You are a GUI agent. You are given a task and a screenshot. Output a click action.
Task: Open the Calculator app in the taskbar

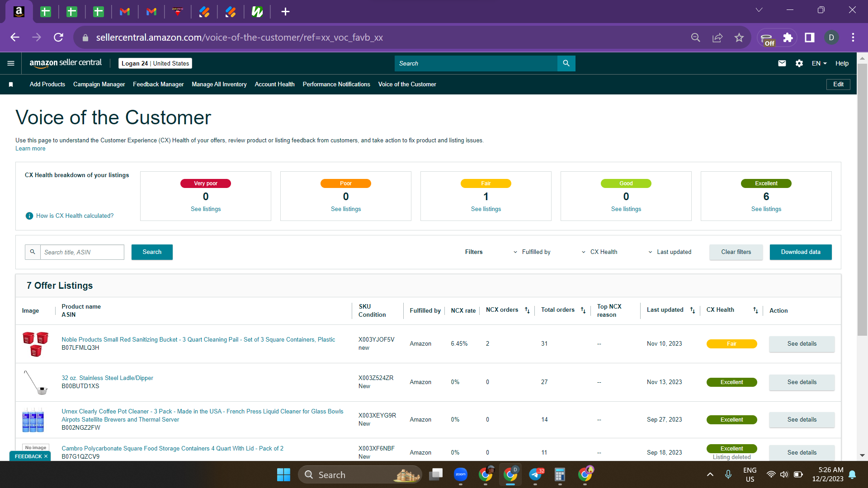point(560,474)
